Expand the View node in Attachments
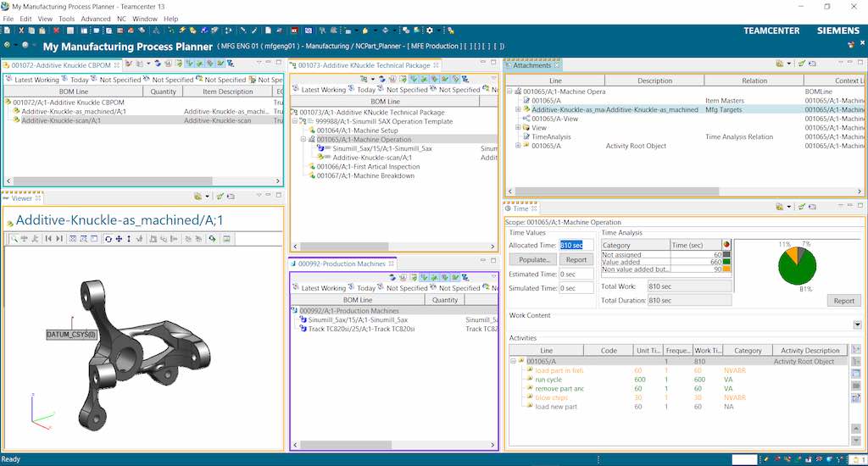 pos(518,127)
